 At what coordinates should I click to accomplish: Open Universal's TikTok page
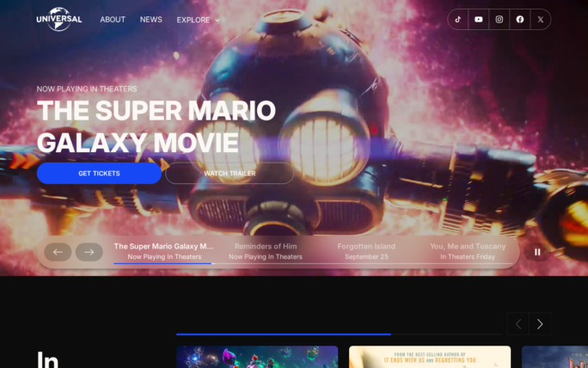tap(458, 19)
